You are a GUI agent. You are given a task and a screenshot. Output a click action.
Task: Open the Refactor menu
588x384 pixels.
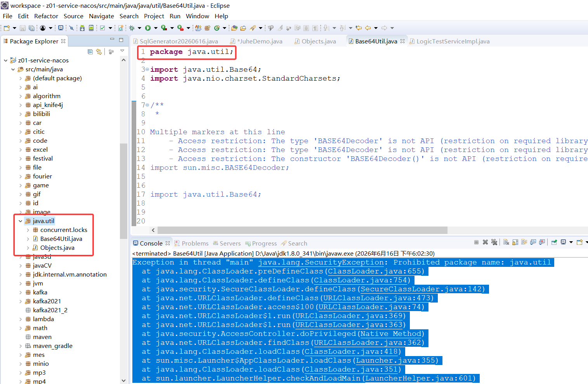46,16
